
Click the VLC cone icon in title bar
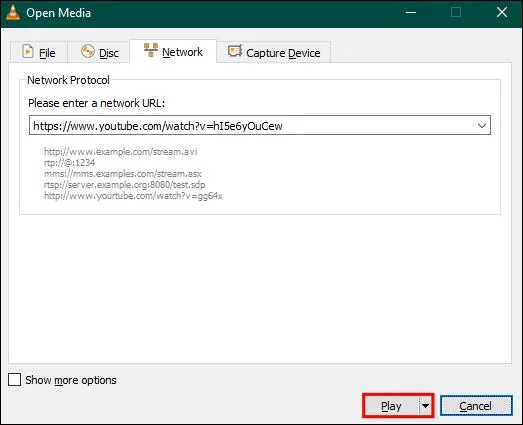12,13
